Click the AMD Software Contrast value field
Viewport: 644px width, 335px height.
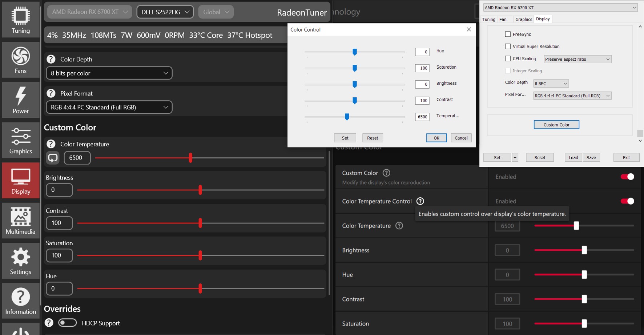click(x=507, y=299)
